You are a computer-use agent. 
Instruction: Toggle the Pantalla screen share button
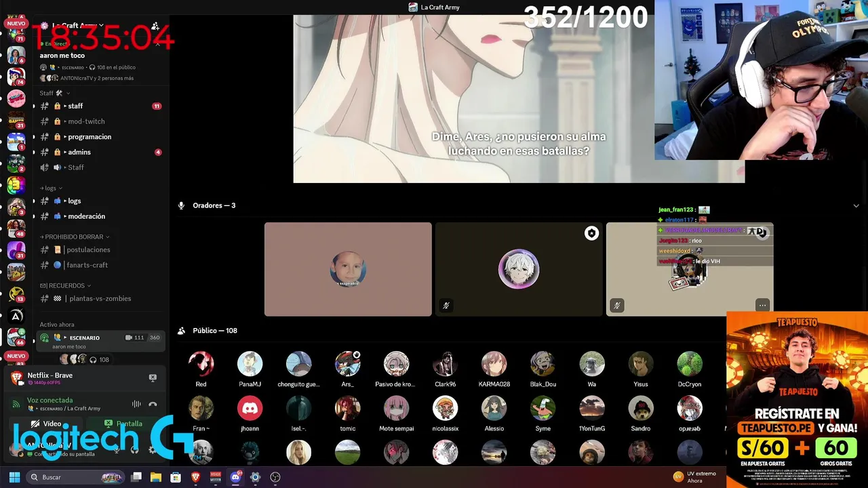pyautogui.click(x=123, y=424)
